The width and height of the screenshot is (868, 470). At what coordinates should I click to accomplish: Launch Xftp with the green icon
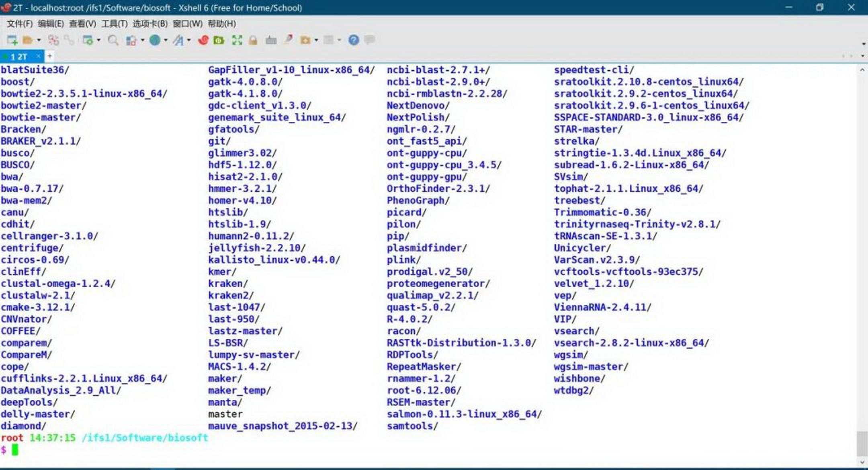[x=219, y=40]
